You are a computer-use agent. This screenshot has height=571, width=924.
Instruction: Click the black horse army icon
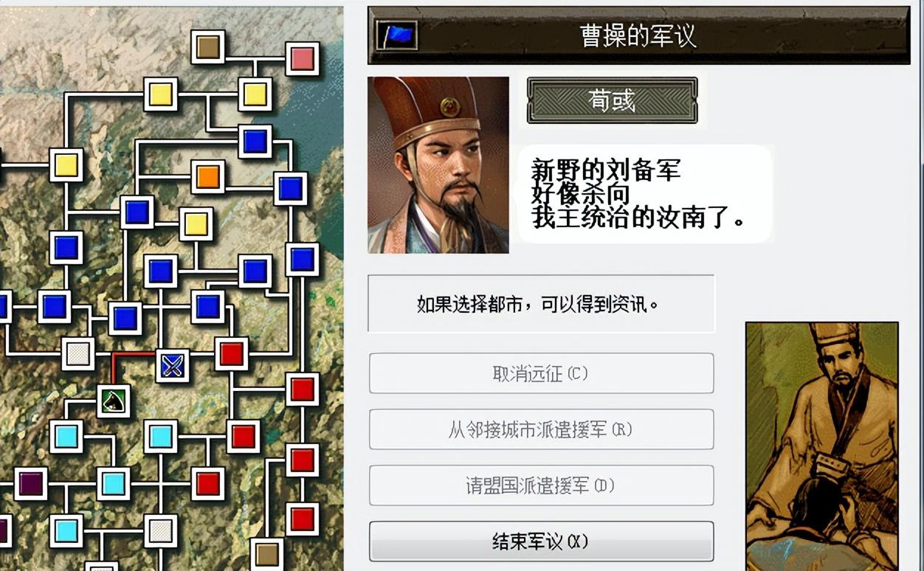pyautogui.click(x=114, y=401)
